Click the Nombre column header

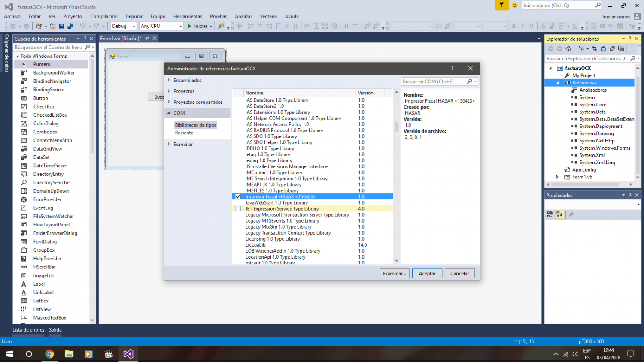click(x=300, y=93)
